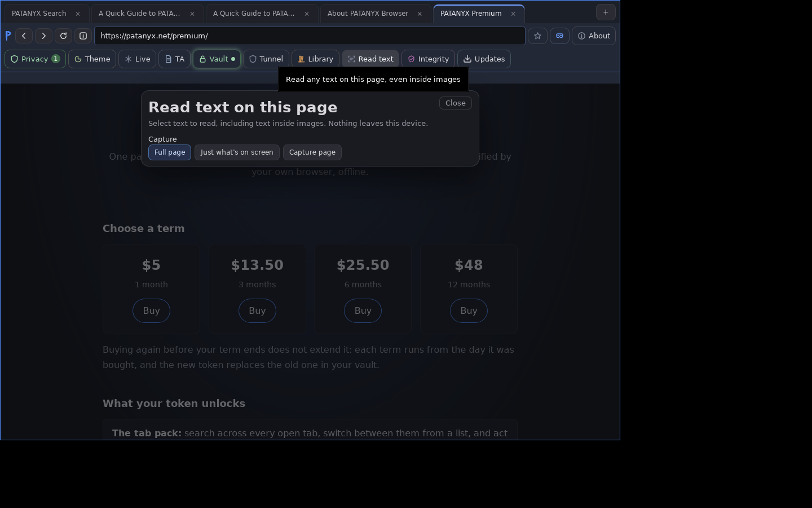Click the 'What your token unlocks' heading
This screenshot has width=812, height=508.
click(x=174, y=404)
